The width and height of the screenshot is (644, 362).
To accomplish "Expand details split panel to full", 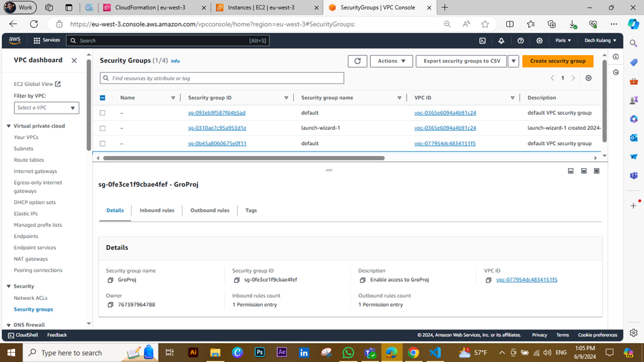I will pyautogui.click(x=597, y=171).
